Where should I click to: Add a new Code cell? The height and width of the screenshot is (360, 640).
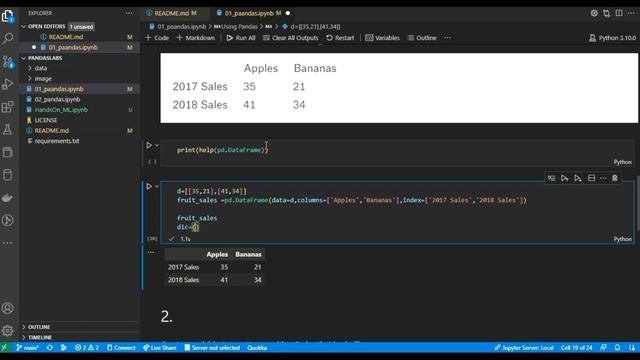click(157, 38)
